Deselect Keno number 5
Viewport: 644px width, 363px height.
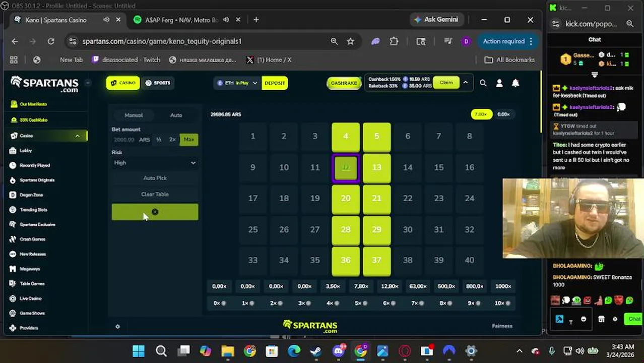376,137
